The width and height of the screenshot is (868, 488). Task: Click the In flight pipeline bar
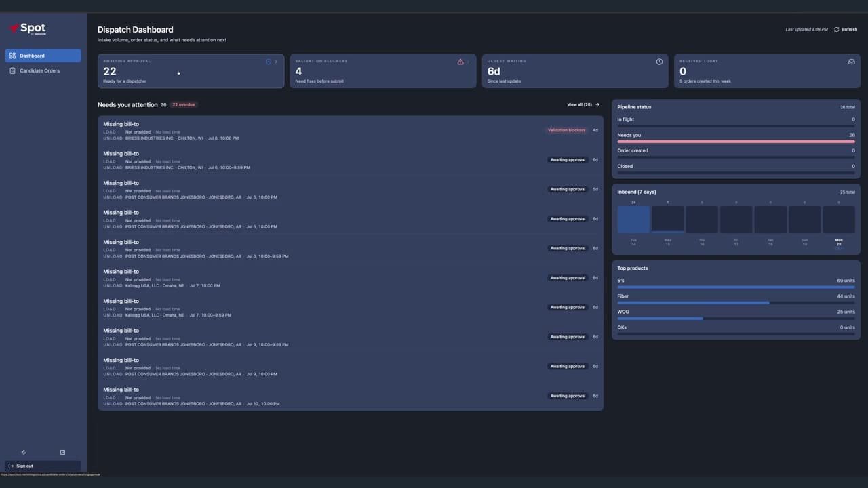click(736, 126)
